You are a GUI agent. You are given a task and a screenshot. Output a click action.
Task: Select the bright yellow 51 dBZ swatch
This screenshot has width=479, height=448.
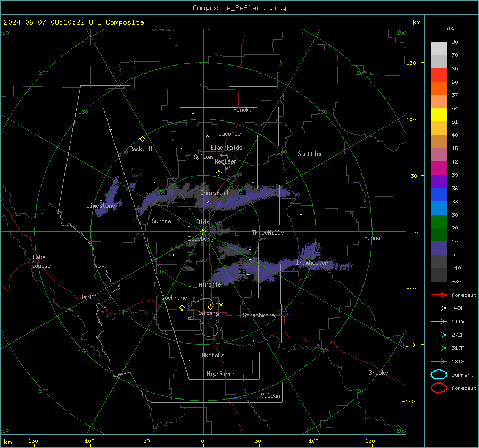point(439,115)
